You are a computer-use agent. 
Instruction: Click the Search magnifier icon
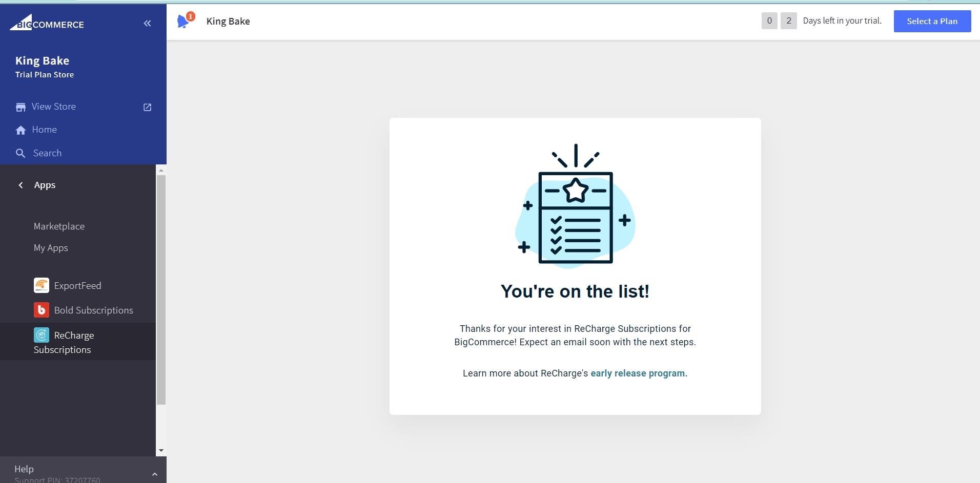(21, 153)
